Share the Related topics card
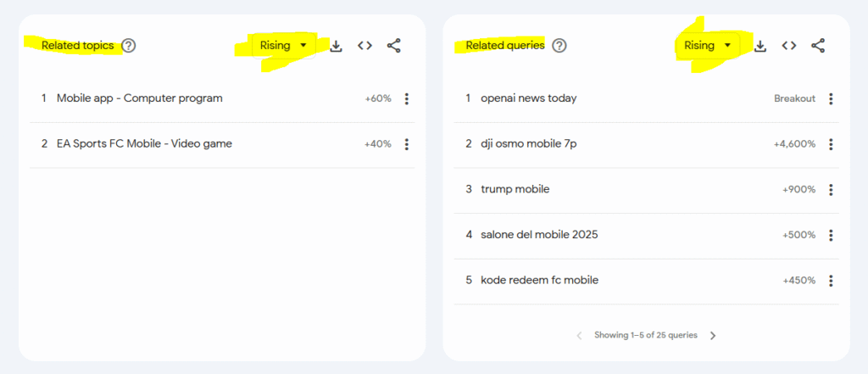Image resolution: width=868 pixels, height=374 pixels. tap(394, 46)
